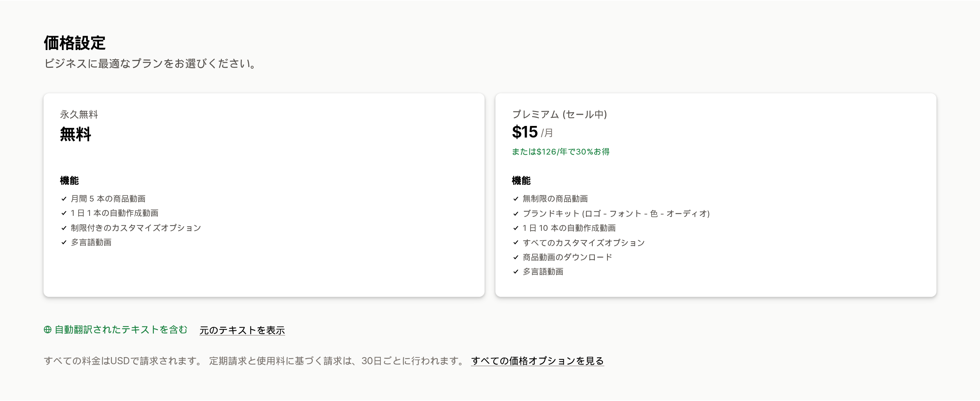This screenshot has width=980, height=401.
Task: Select the プレミアム (セール中) plan title
Action: click(559, 114)
